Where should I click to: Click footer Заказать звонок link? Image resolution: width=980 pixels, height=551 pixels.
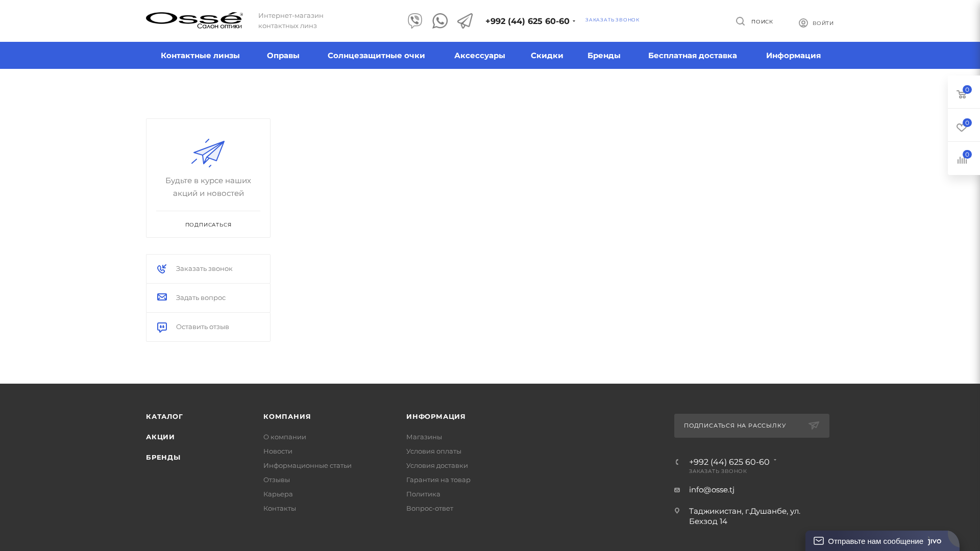718,471
